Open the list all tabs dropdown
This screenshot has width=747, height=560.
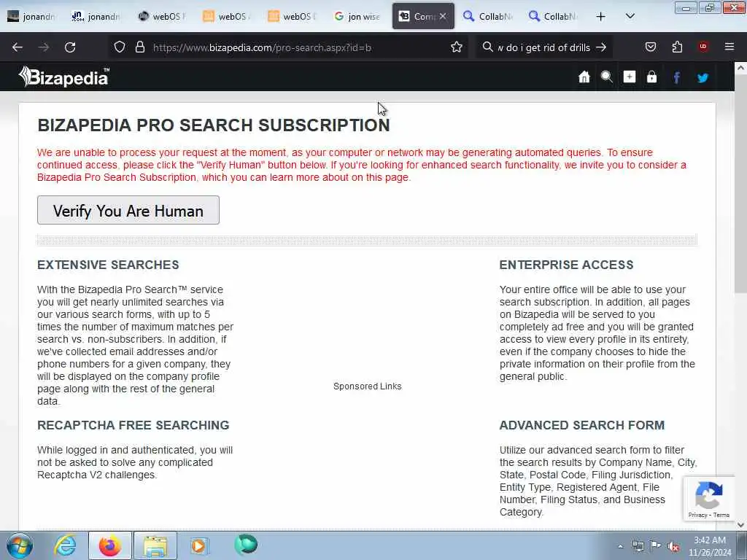pos(630,17)
